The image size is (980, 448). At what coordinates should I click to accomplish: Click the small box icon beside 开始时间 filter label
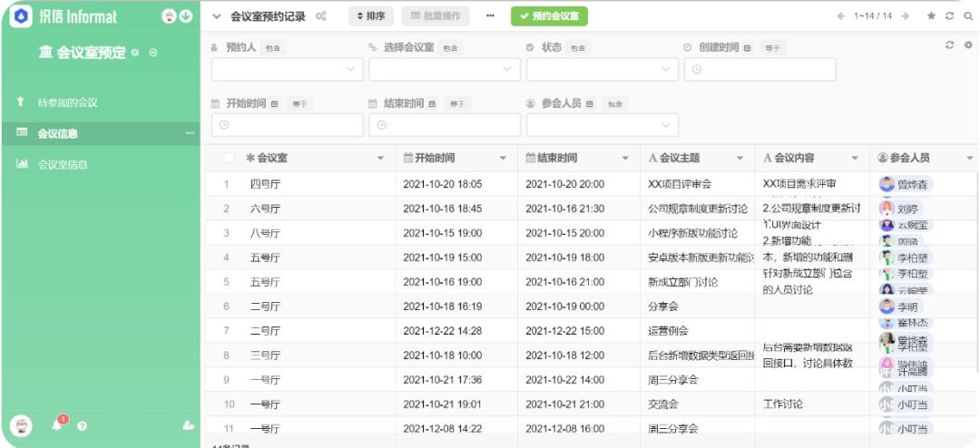274,103
